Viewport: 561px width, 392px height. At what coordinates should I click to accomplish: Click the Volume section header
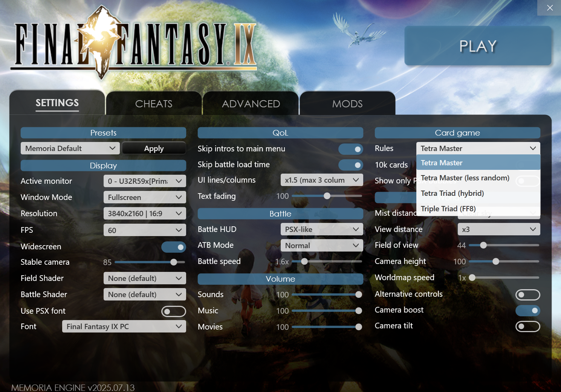280,279
